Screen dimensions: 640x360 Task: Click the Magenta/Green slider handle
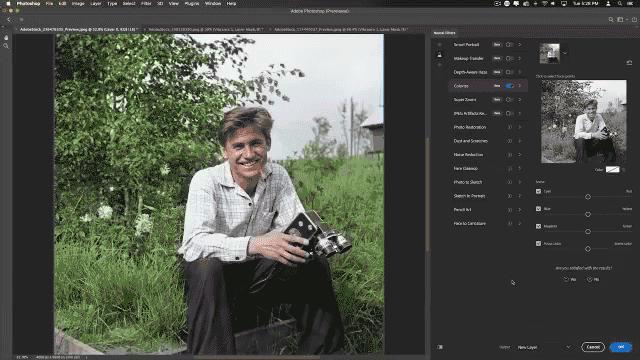pos(588,232)
